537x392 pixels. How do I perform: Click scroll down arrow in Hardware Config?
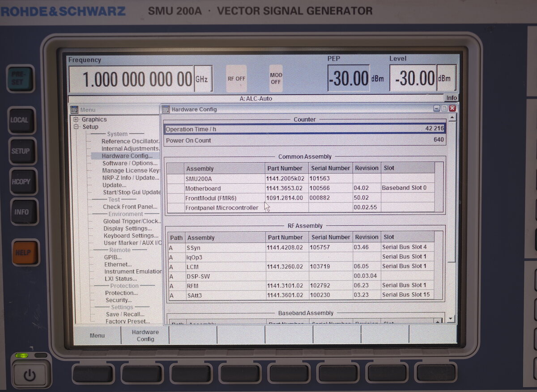pos(451,319)
